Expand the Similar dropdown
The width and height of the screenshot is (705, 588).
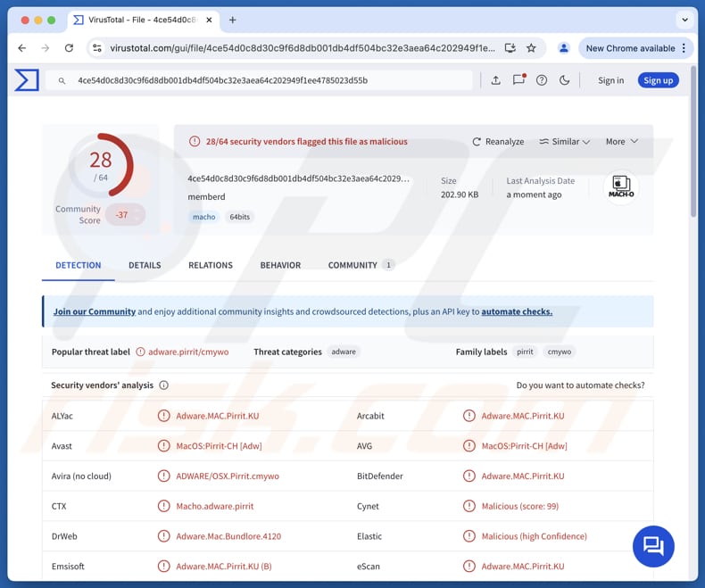564,142
